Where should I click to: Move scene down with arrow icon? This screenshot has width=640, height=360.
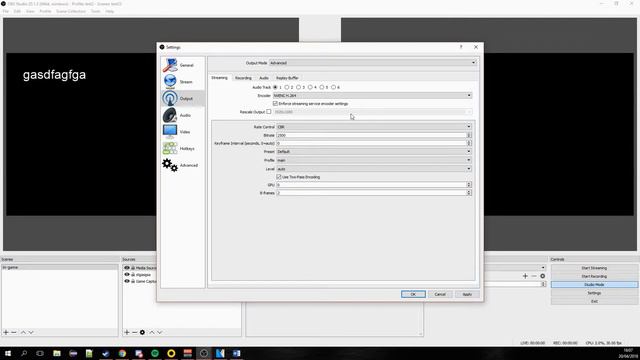pos(31,332)
